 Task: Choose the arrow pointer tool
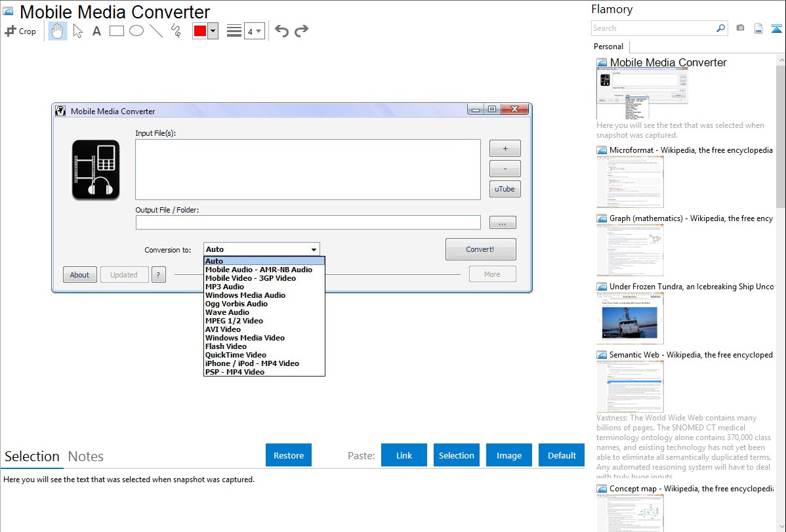pyautogui.click(x=77, y=31)
